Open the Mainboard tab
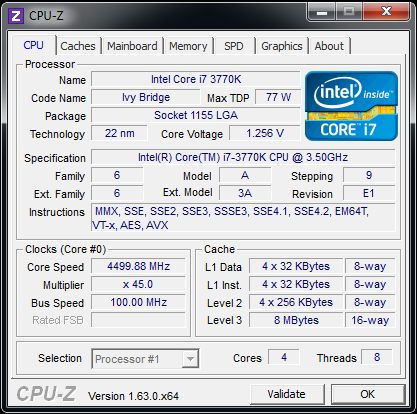Image resolution: width=417 pixels, height=414 pixels. [x=132, y=46]
